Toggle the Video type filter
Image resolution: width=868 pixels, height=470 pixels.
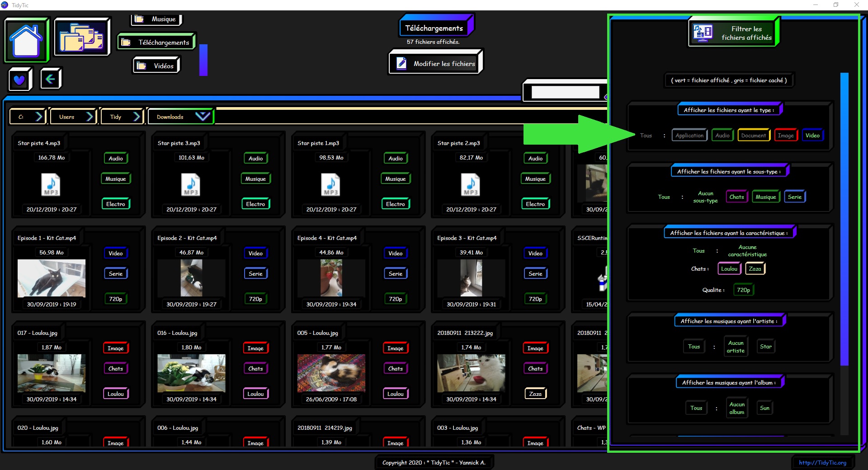(812, 135)
